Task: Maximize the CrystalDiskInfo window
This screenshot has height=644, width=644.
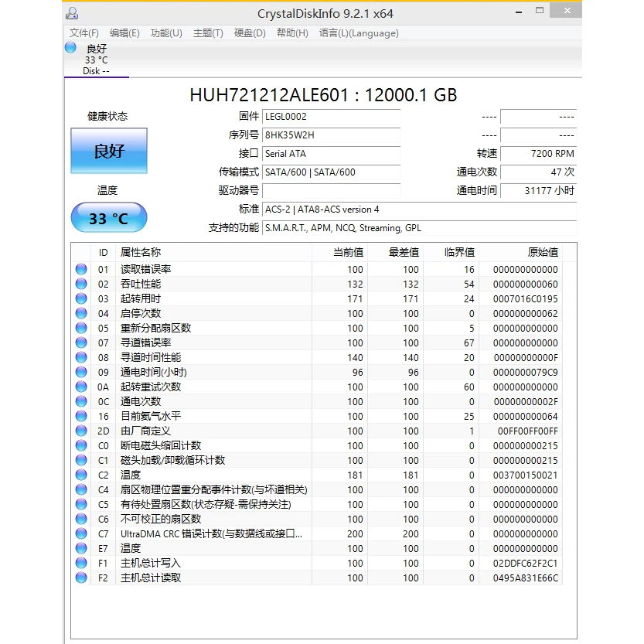Action: pyautogui.click(x=540, y=11)
